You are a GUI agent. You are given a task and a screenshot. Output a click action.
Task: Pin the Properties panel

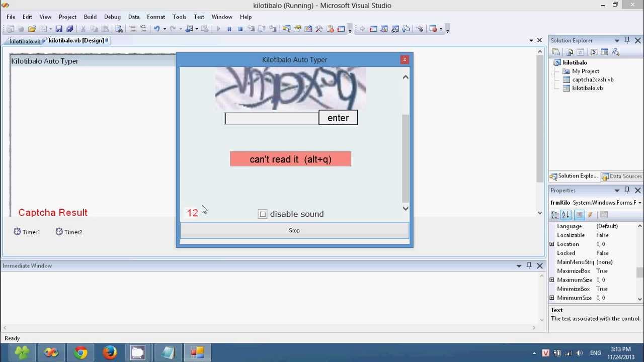[627, 190]
